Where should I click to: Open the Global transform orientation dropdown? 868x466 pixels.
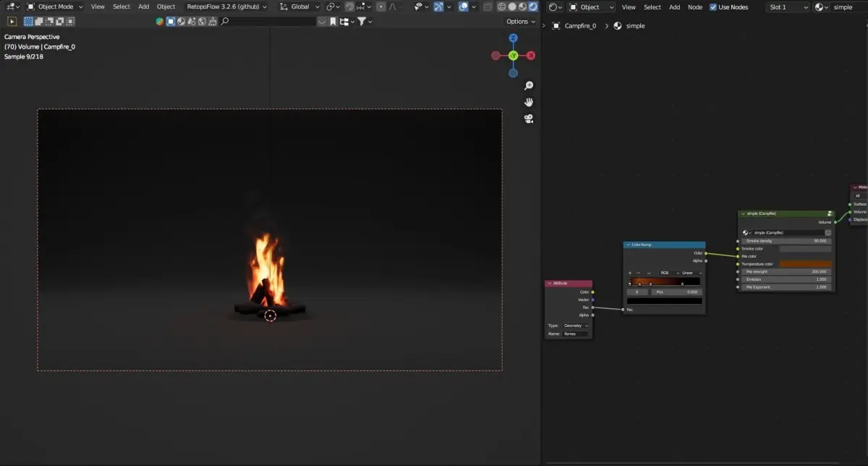[x=299, y=7]
